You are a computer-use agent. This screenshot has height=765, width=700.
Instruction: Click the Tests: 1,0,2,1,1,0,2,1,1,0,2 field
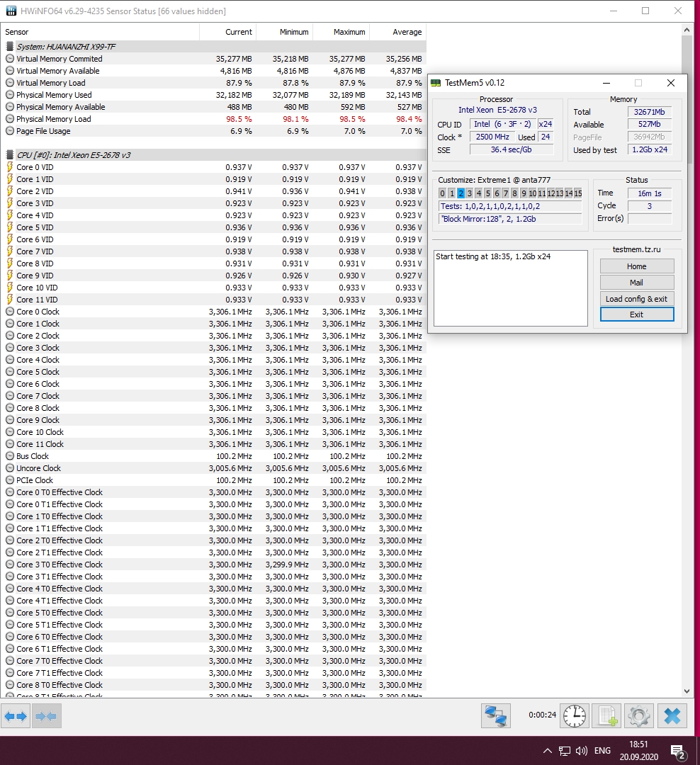tap(511, 206)
